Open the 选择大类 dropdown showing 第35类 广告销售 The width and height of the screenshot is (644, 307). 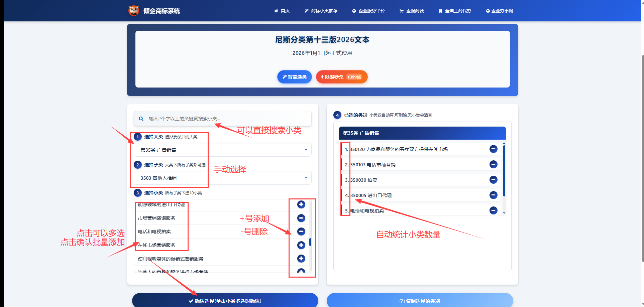tap(222, 150)
